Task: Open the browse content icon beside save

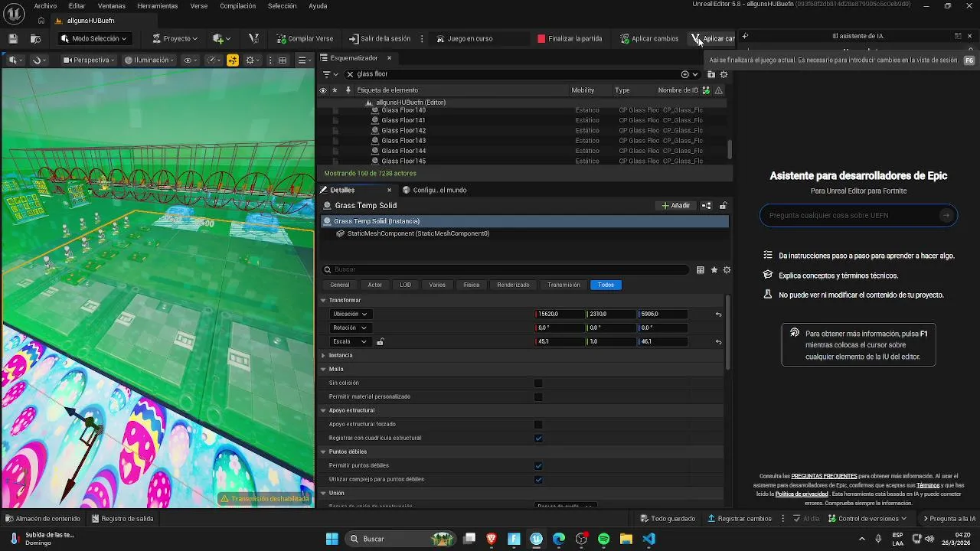Action: coord(35,38)
